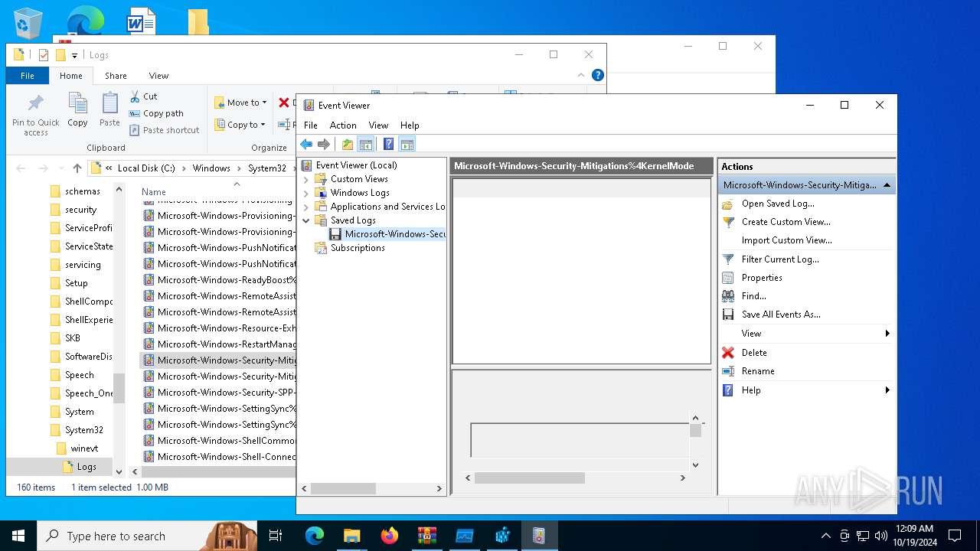Select the winevt folder in sidebar
980x551 pixels.
click(84, 448)
